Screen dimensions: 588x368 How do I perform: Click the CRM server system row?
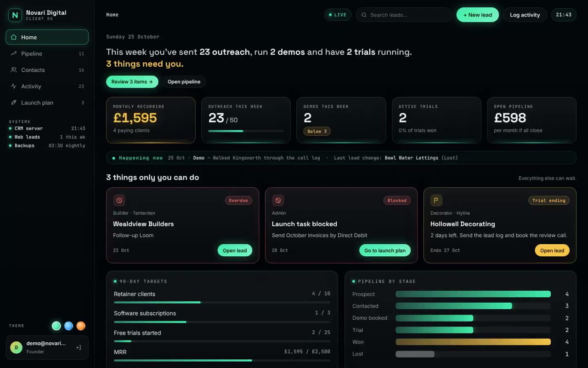tap(47, 128)
